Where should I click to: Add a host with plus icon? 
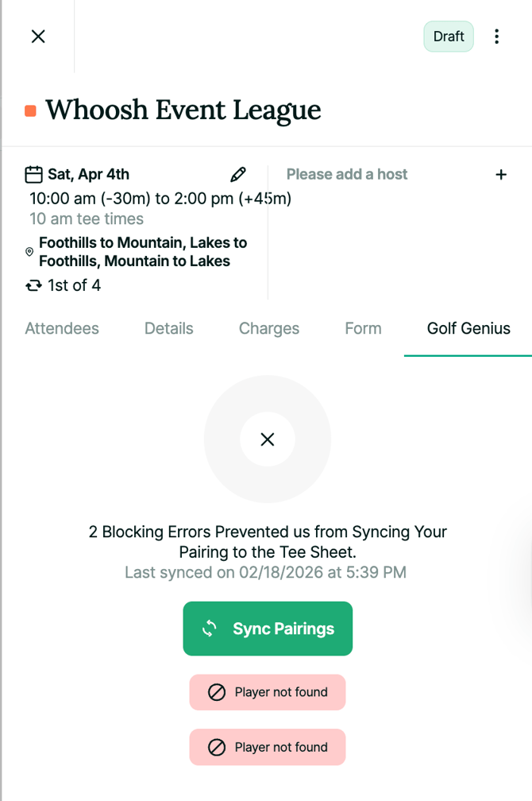501,174
